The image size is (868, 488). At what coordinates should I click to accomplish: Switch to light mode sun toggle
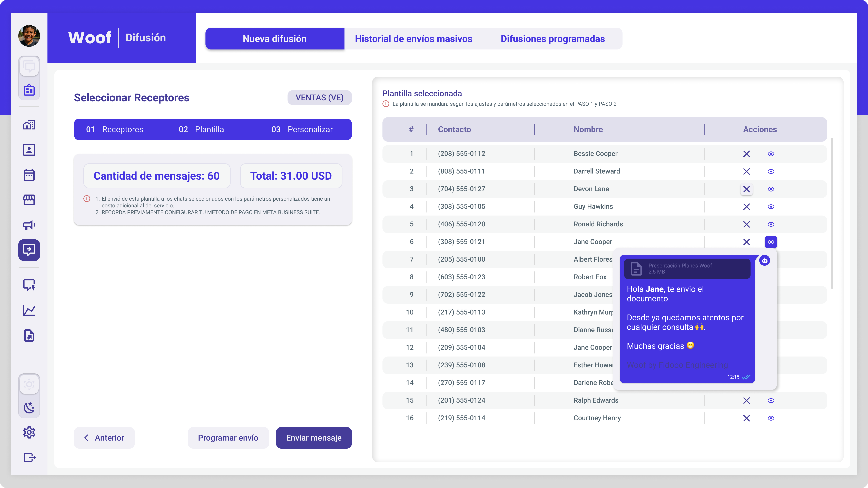(29, 384)
